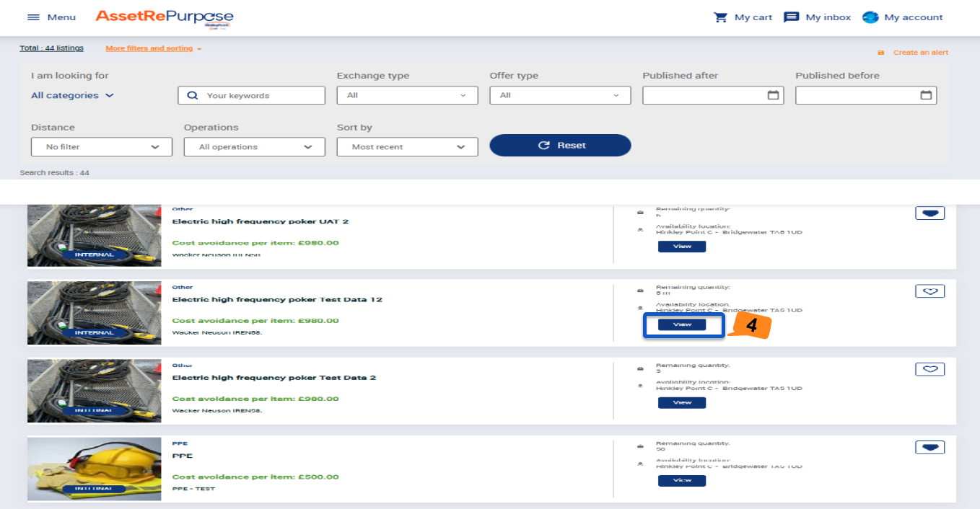
Task: Open the Exchange type dropdown
Action: click(x=407, y=95)
